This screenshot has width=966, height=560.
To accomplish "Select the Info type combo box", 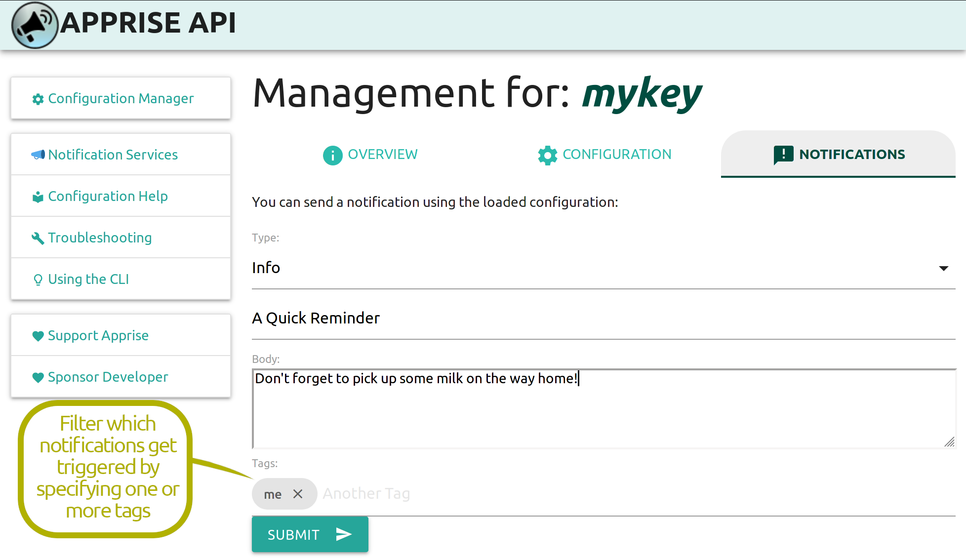I will click(x=604, y=268).
